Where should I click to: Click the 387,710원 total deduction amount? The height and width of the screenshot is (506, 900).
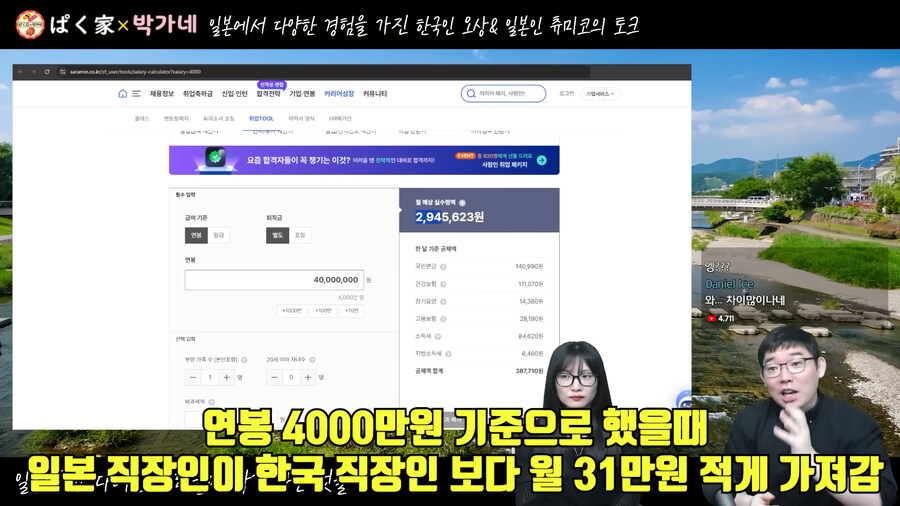coord(529,371)
